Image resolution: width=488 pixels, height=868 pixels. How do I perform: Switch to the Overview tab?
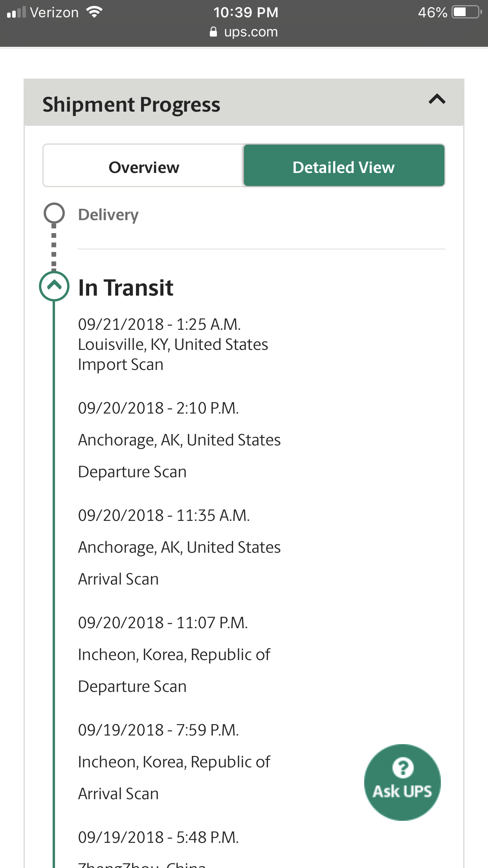click(144, 167)
